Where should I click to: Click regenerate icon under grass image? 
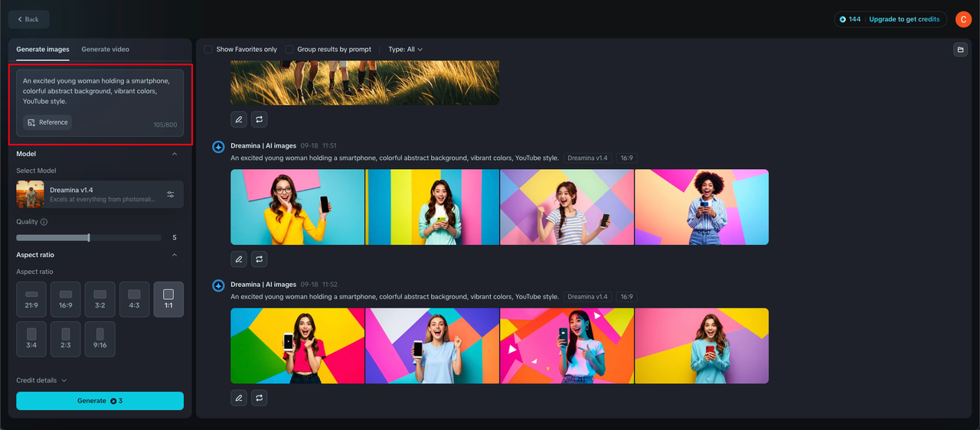point(260,119)
